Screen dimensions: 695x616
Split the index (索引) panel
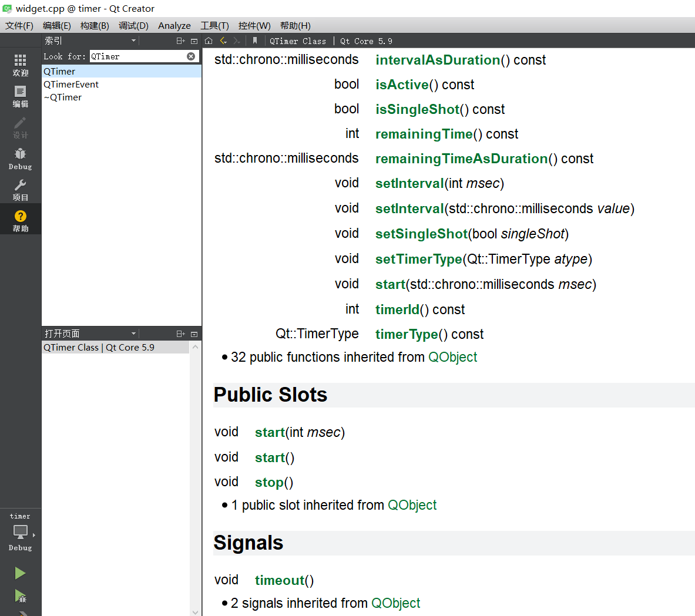180,41
